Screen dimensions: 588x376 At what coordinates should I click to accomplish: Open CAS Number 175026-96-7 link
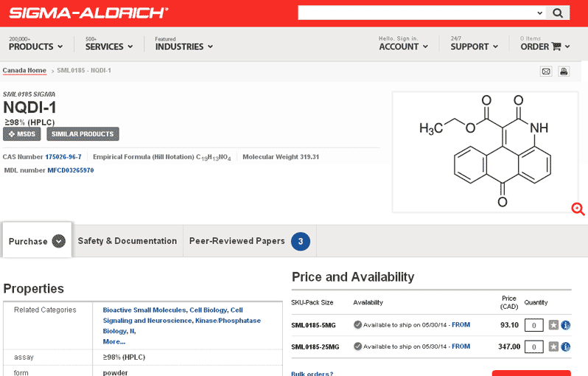point(63,157)
